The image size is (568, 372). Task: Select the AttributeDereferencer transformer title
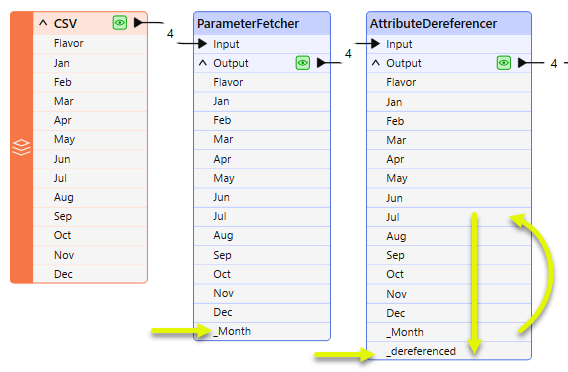point(434,24)
